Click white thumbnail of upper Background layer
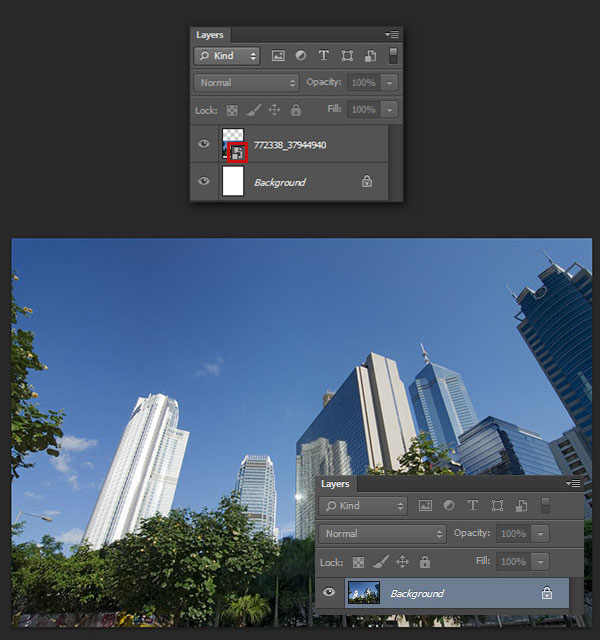600x640 pixels. [233, 181]
